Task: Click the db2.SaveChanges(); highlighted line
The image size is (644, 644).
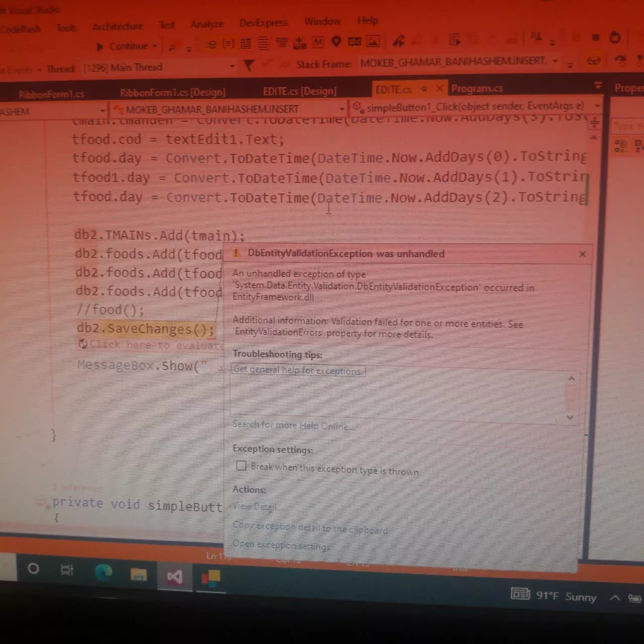Action: pyautogui.click(x=146, y=329)
